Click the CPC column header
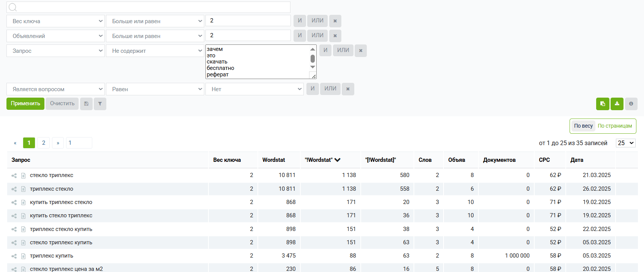The image size is (644, 272). (x=544, y=160)
